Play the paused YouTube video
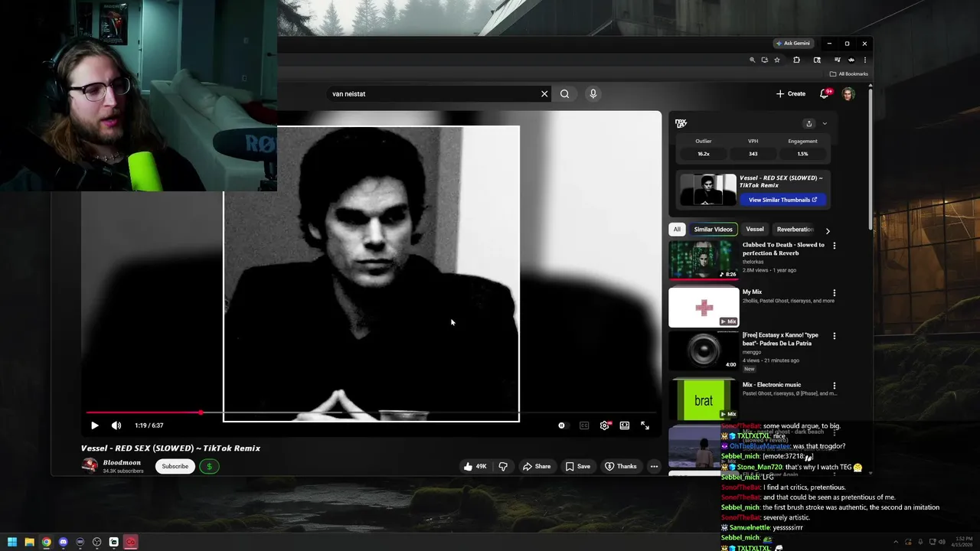Screen dimensions: 980x551 (94, 425)
